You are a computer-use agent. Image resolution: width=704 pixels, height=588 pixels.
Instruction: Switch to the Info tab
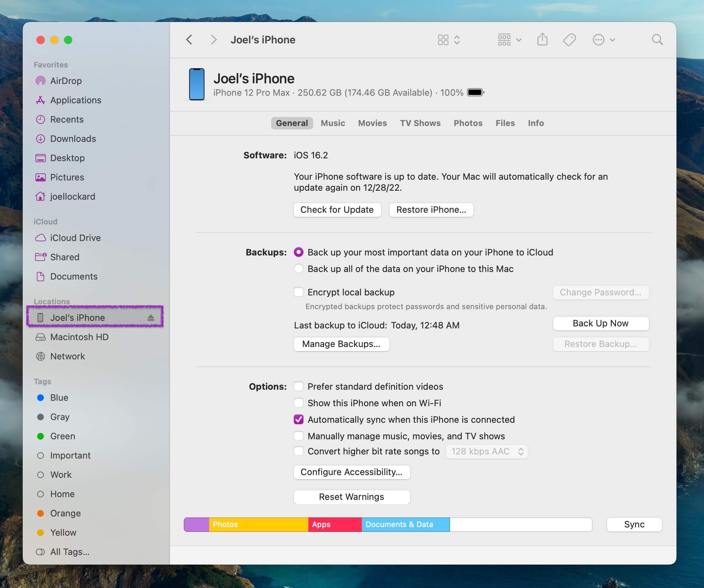pyautogui.click(x=536, y=123)
